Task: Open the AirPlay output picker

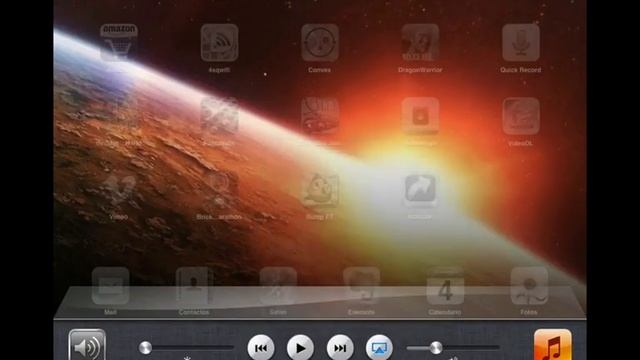Action: [380, 348]
